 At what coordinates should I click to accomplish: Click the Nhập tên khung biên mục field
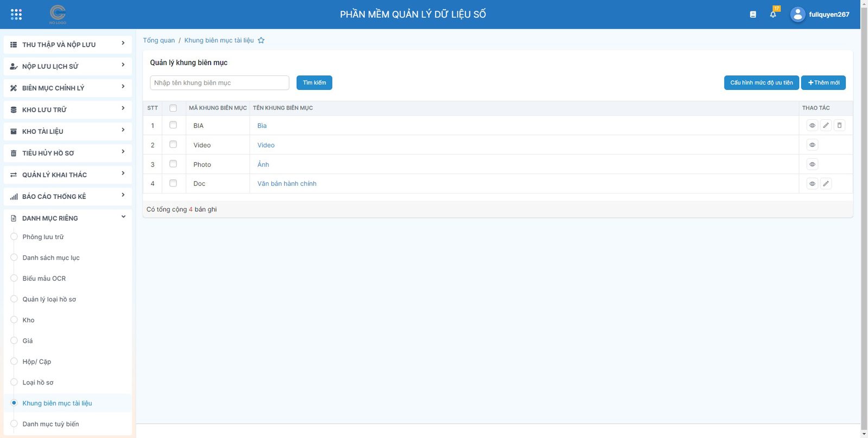220,83
